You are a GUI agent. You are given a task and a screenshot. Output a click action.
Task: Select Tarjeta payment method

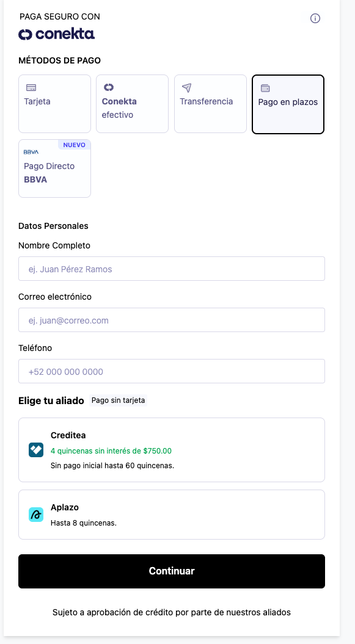click(x=54, y=104)
